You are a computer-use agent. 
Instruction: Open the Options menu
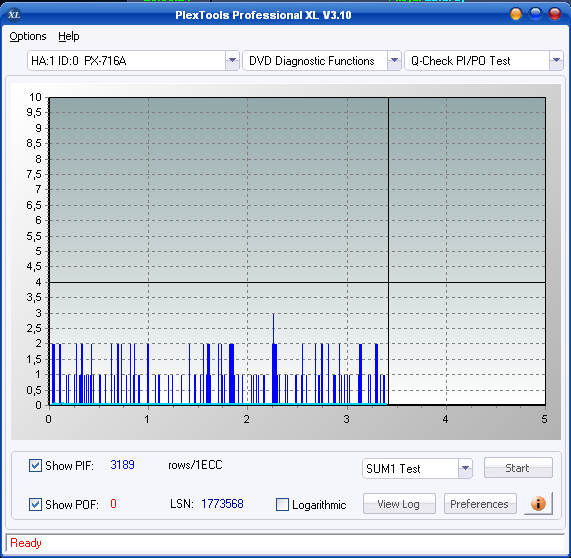[x=28, y=36]
